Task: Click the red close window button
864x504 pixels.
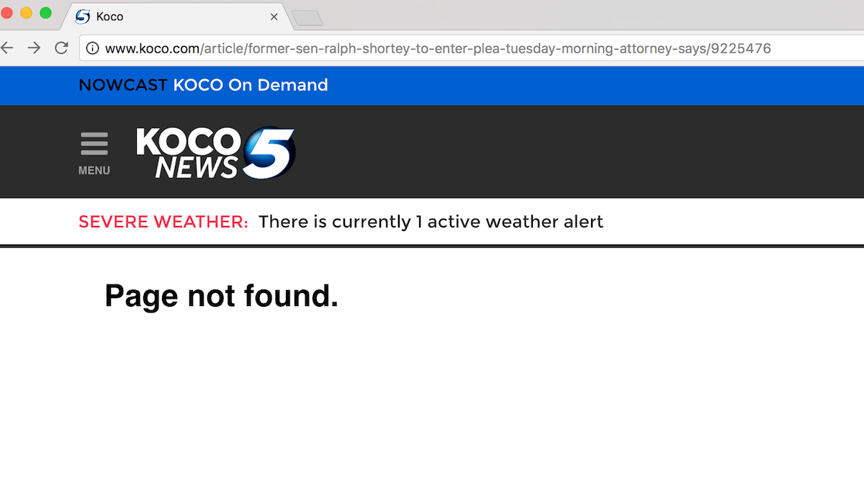Action: point(6,13)
